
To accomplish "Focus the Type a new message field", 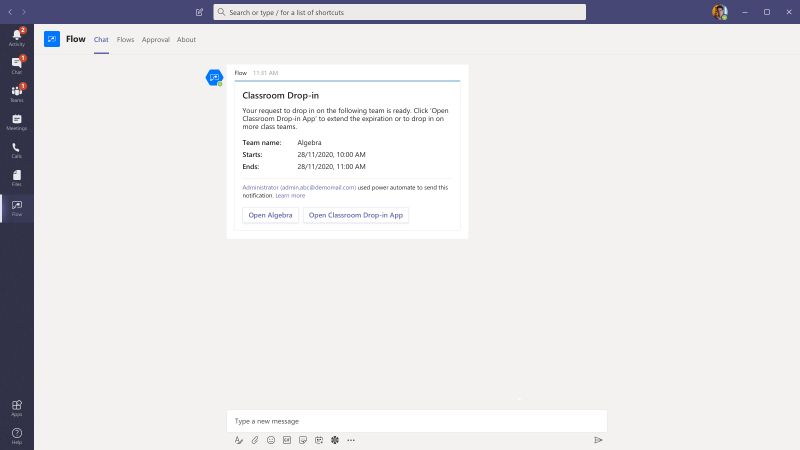I will pyautogui.click(x=417, y=421).
